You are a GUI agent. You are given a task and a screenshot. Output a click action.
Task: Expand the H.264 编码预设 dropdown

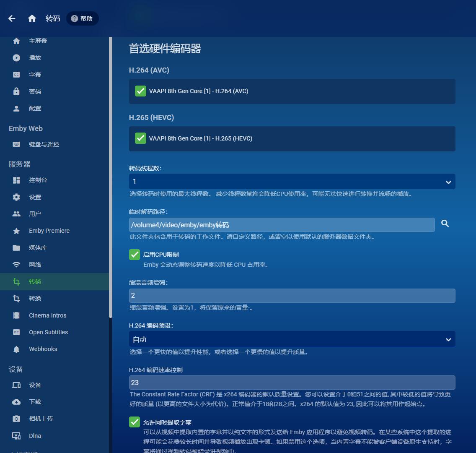coord(292,339)
